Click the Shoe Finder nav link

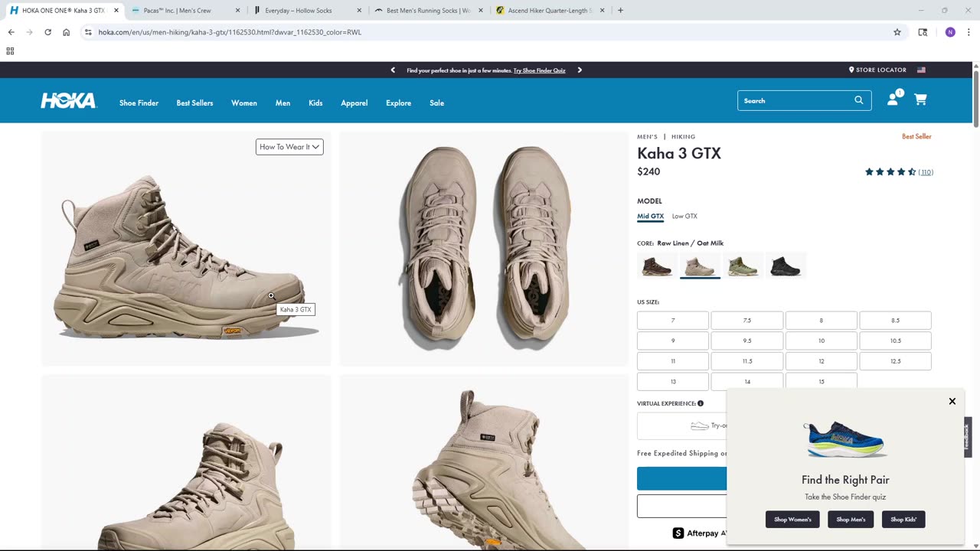point(139,103)
